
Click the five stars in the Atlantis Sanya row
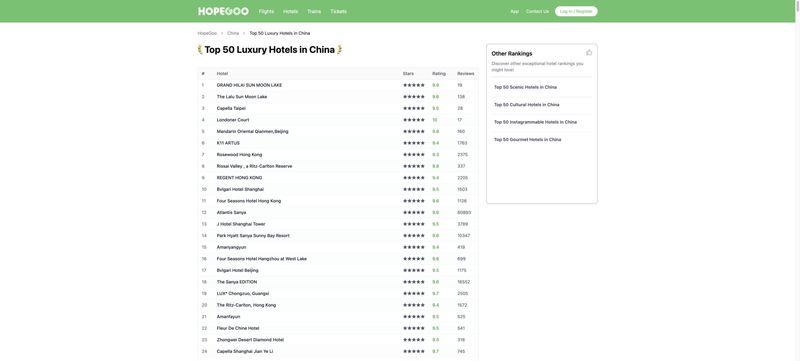(x=414, y=213)
